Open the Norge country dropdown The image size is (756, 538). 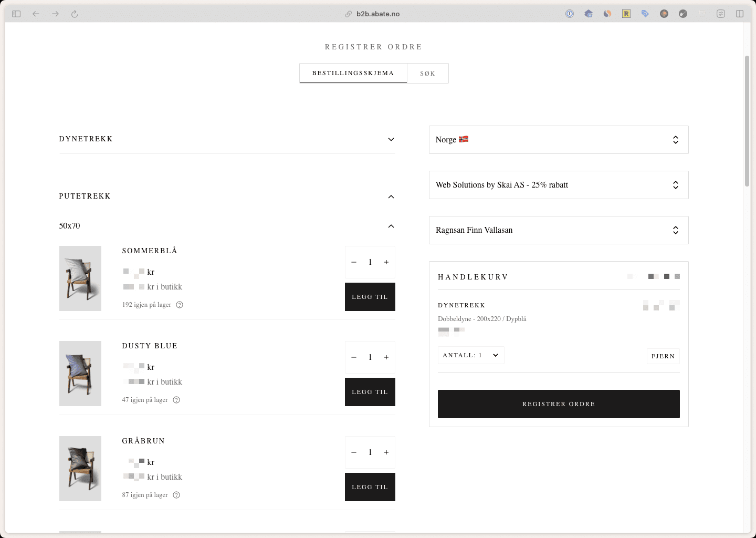559,140
